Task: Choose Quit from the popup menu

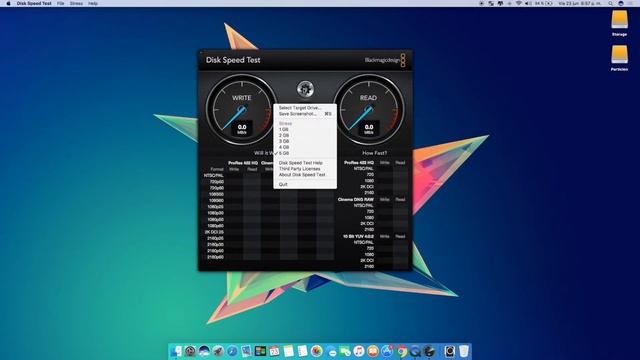Action: 305,184
